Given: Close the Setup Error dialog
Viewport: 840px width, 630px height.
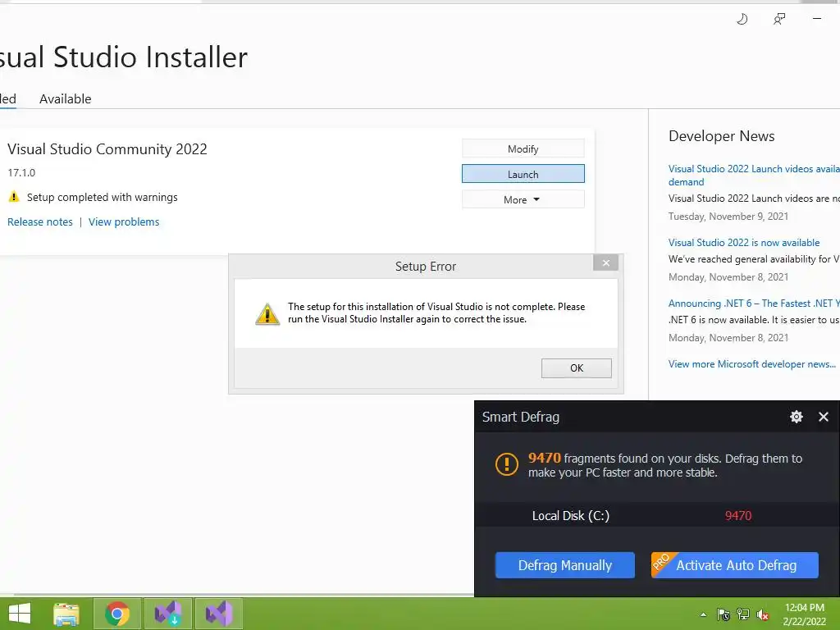Looking at the screenshot, I should click(606, 262).
